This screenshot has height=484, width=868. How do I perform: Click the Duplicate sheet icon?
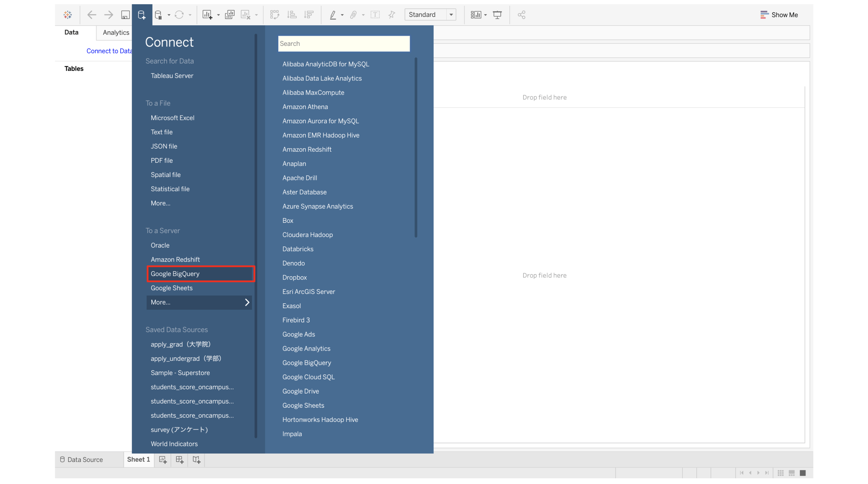(229, 14)
